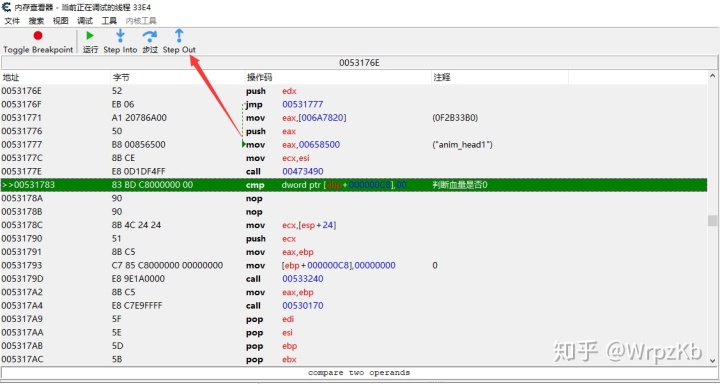Click the 步过 step over icon

click(150, 36)
